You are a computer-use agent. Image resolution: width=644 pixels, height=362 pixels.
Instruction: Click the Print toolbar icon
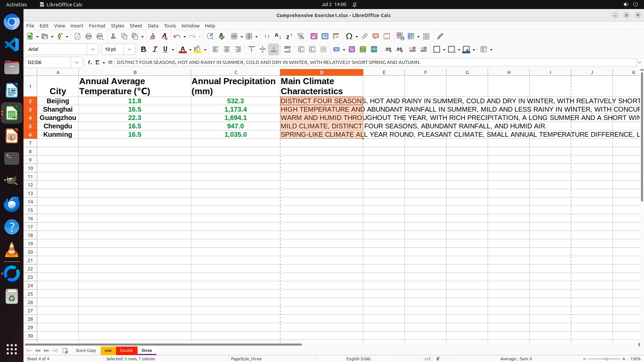tap(89, 36)
